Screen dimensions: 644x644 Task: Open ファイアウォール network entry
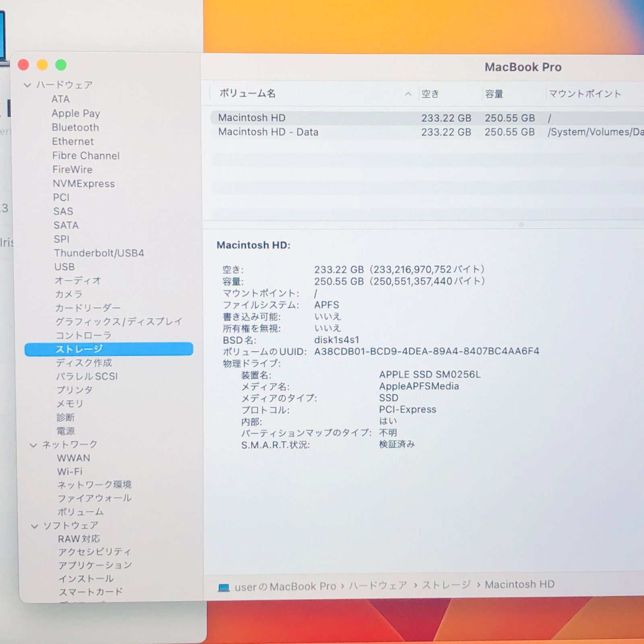pos(95,498)
